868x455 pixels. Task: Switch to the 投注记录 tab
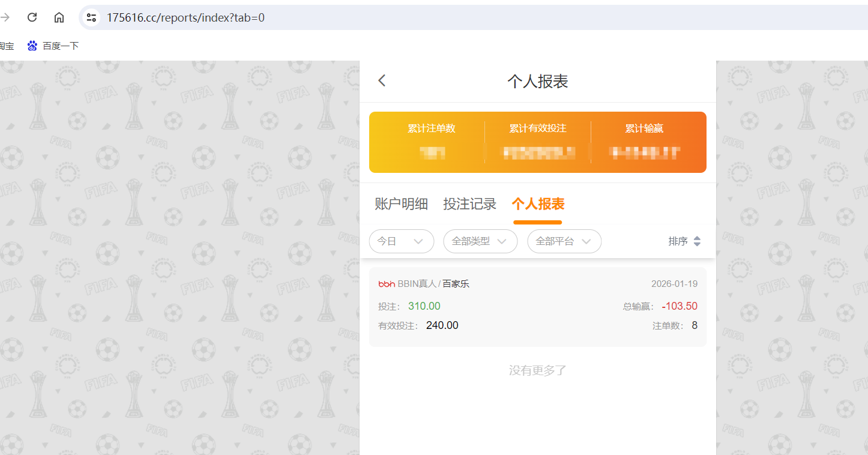(469, 203)
